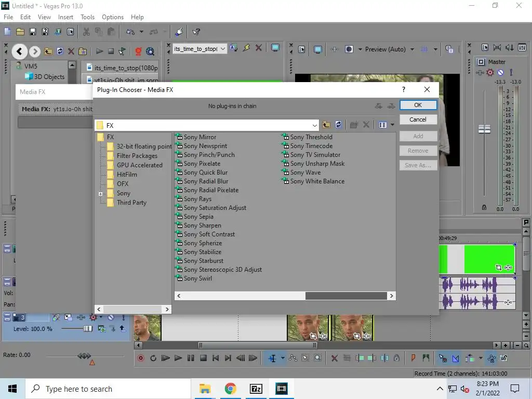
Task: Open the FX folder path dropdown
Action: point(314,126)
